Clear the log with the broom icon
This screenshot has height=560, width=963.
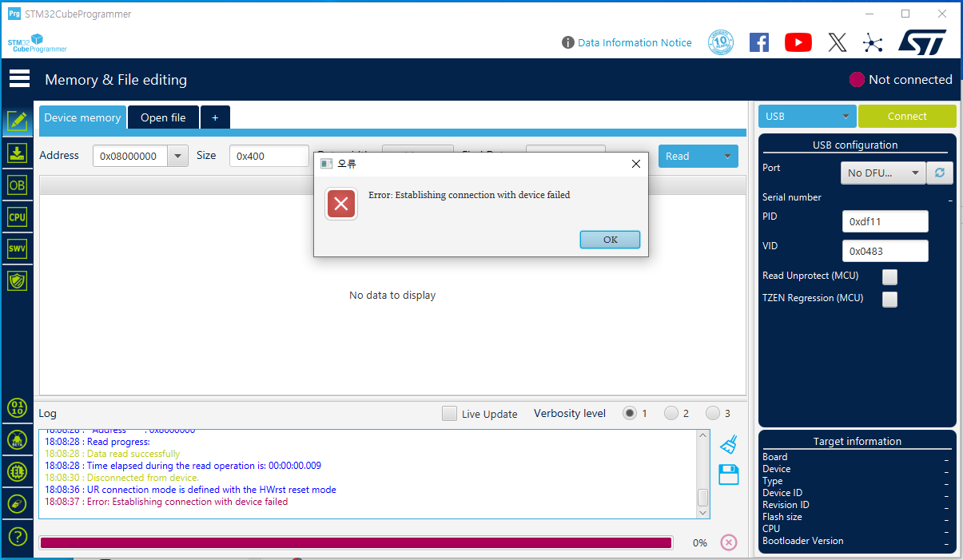tap(728, 445)
